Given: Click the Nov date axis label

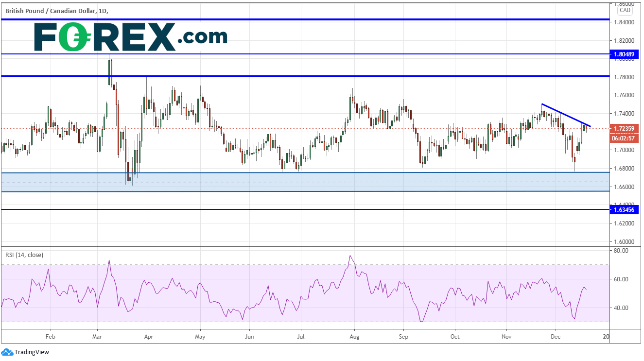Looking at the screenshot, I should point(506,336).
